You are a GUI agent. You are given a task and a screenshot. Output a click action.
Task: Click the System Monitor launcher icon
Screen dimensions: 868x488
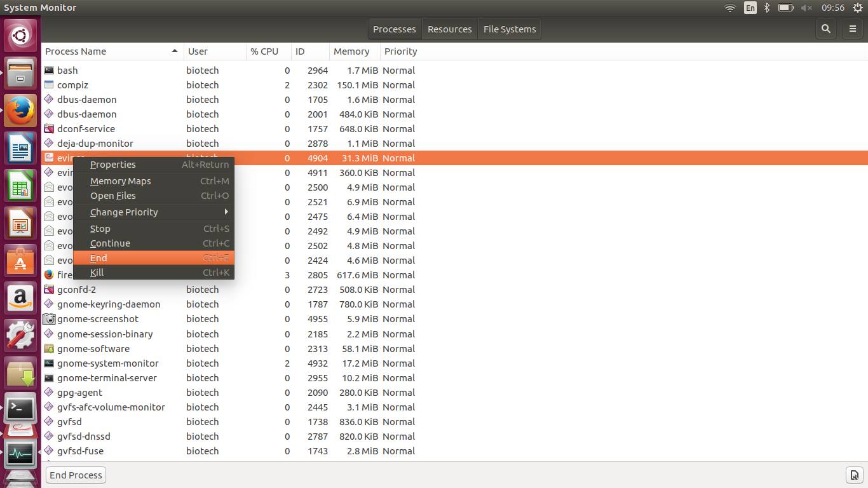(20, 455)
